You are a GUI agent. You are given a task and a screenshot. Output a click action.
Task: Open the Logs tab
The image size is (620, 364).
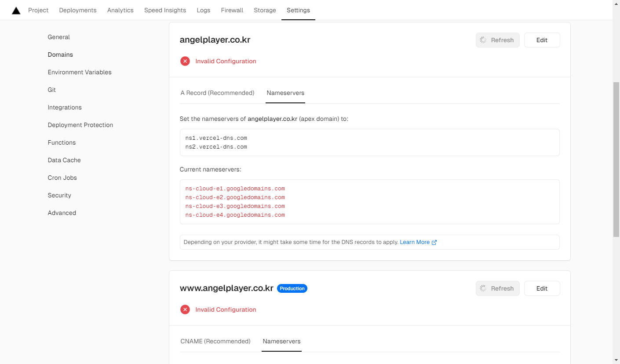click(204, 10)
